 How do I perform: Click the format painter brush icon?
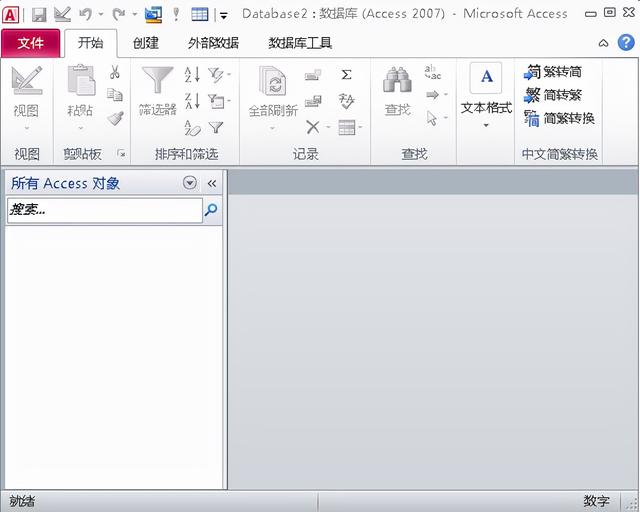[116, 118]
